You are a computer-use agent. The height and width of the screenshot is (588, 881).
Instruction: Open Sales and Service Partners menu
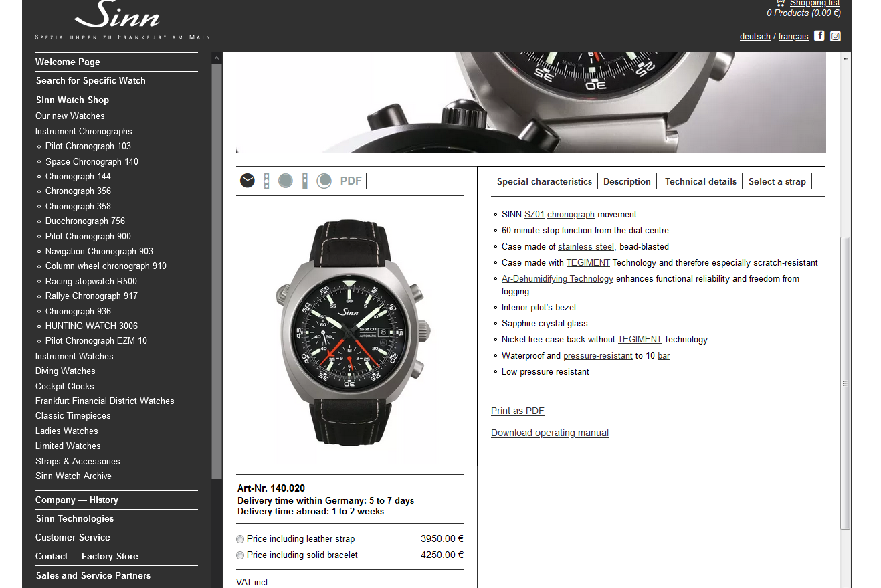coord(93,575)
